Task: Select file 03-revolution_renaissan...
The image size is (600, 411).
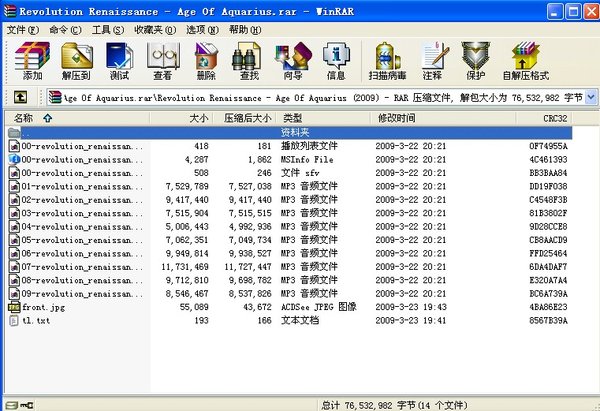Action: point(82,214)
